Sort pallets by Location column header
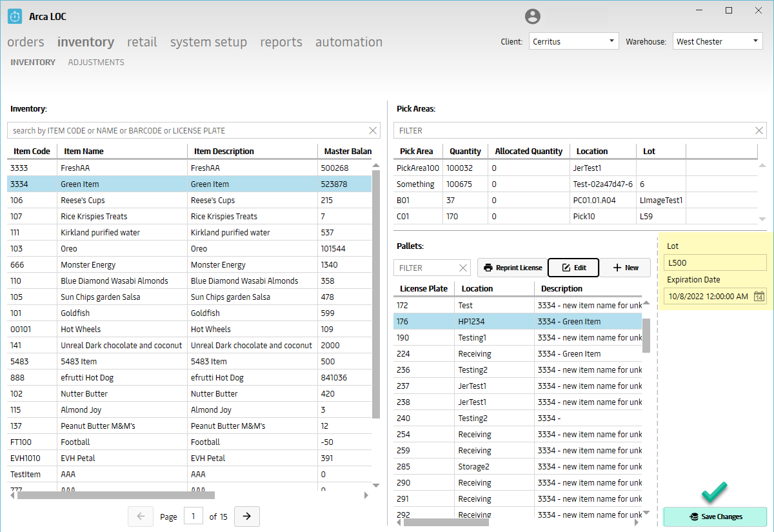Screen dimensions: 774x532 [495, 289]
